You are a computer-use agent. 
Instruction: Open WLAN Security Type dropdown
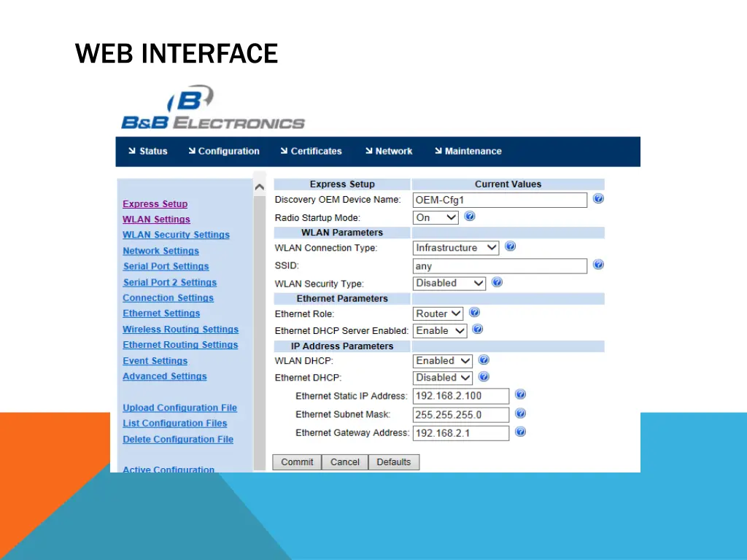pyautogui.click(x=449, y=284)
